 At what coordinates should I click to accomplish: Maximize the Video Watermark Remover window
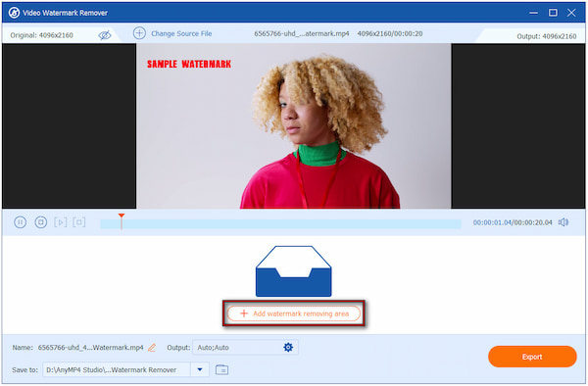pyautogui.click(x=553, y=13)
